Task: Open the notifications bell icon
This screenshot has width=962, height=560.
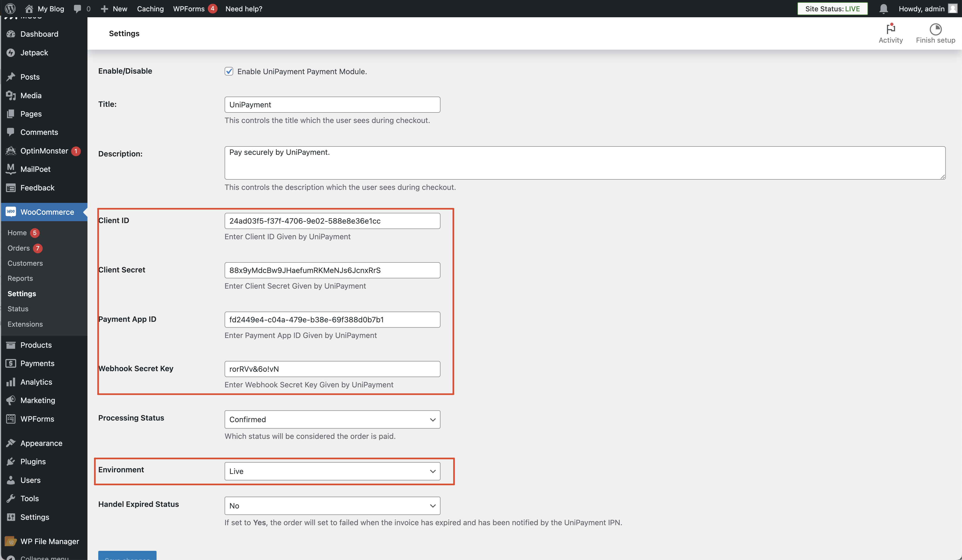Action: pyautogui.click(x=883, y=8)
